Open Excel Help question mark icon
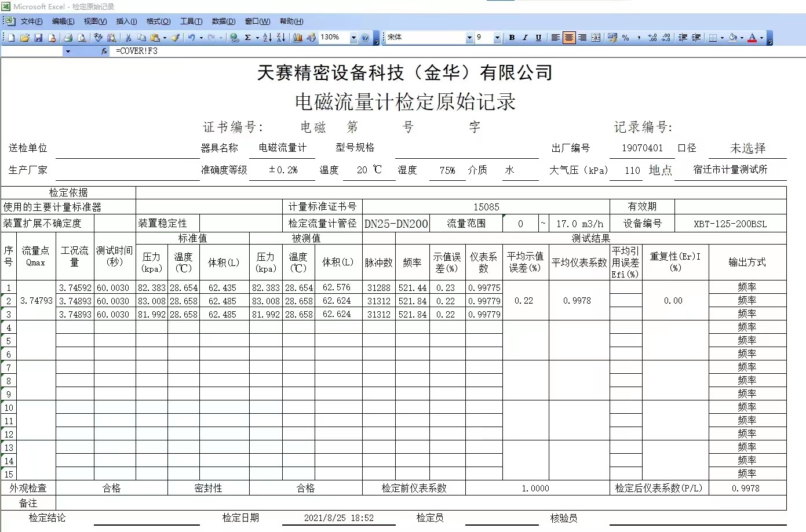 click(365, 38)
